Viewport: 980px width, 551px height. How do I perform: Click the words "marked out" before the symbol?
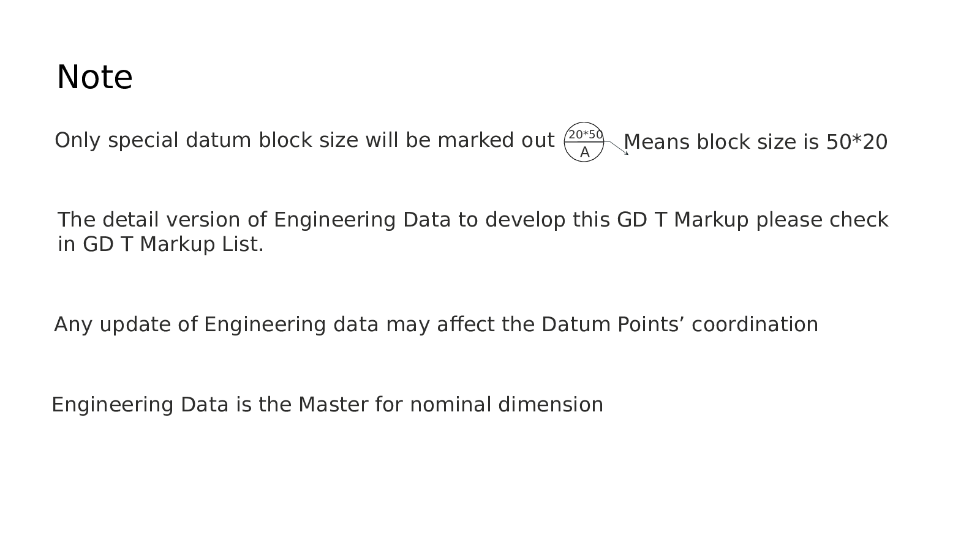[496, 140]
